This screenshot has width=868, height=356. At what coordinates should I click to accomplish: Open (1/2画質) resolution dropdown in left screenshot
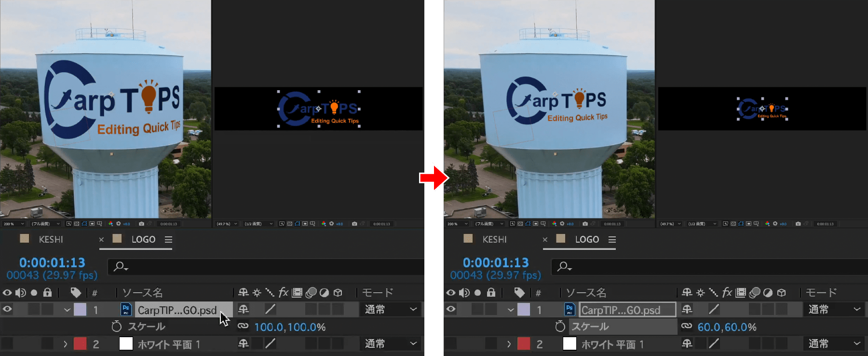coord(258,224)
